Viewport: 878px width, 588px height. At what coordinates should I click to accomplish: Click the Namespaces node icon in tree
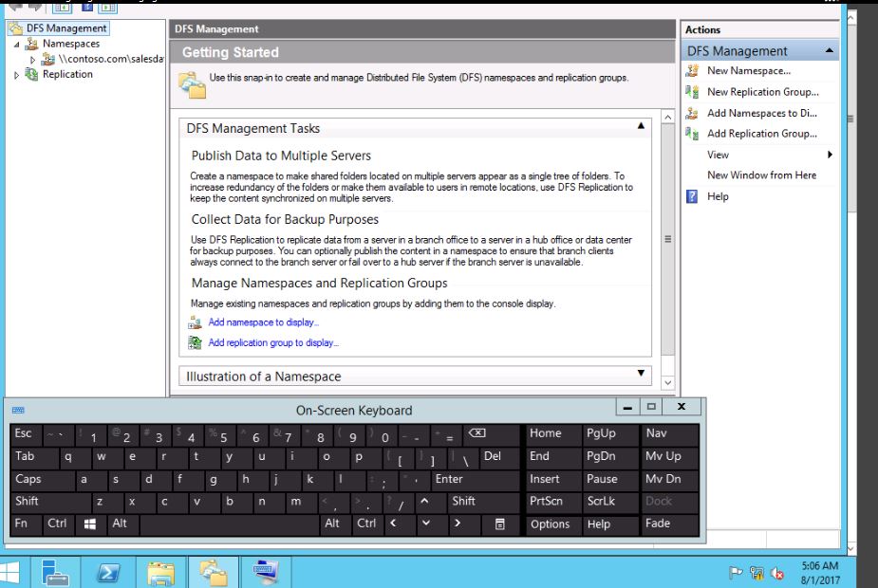point(32,44)
